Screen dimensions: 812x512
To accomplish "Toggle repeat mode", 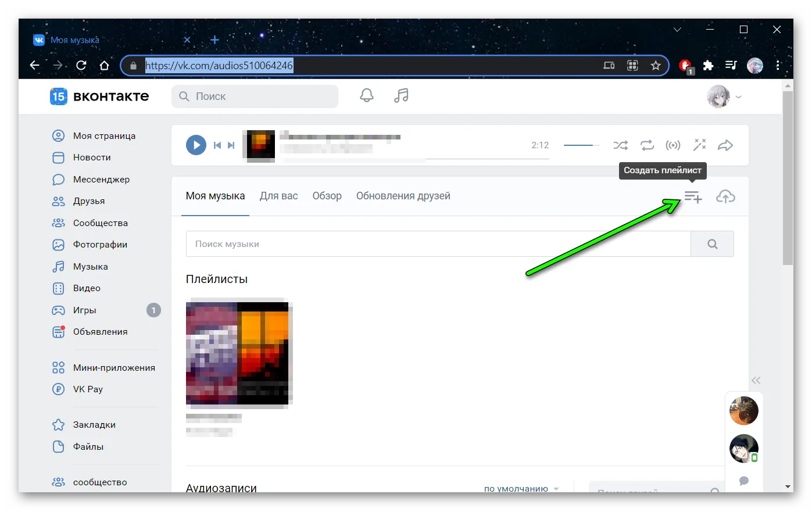I will (647, 145).
